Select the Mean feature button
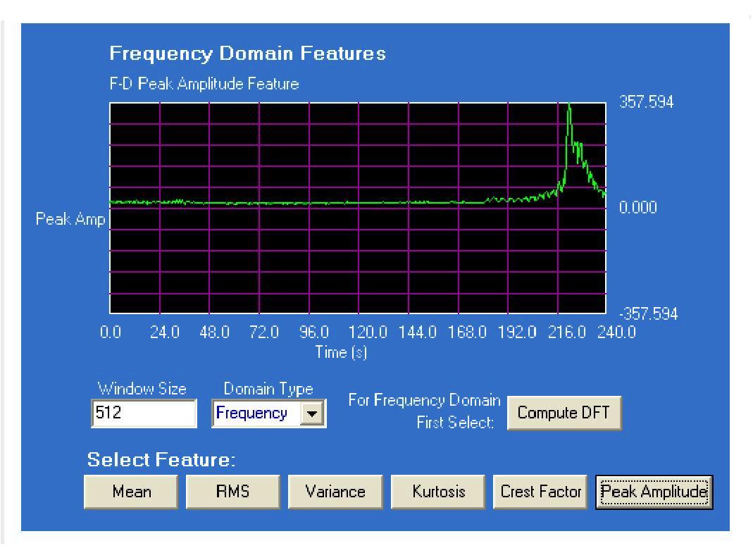The image size is (753, 560). 132,492
